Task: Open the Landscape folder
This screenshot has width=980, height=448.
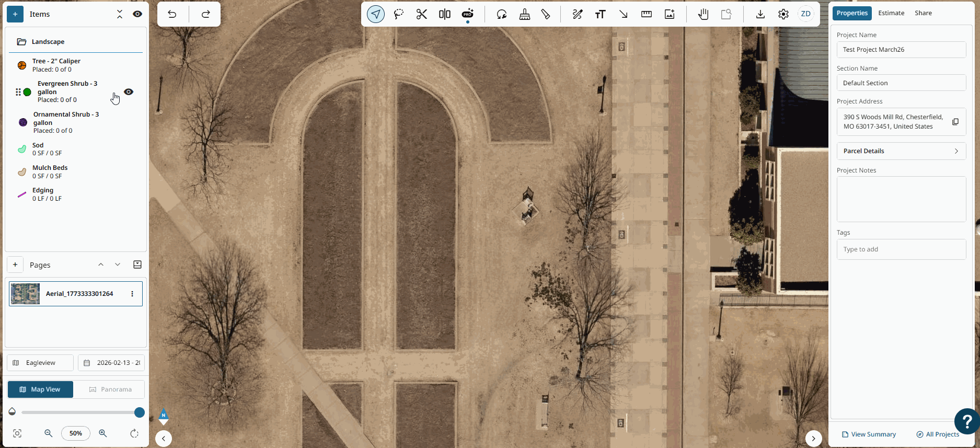Action: click(x=76, y=42)
